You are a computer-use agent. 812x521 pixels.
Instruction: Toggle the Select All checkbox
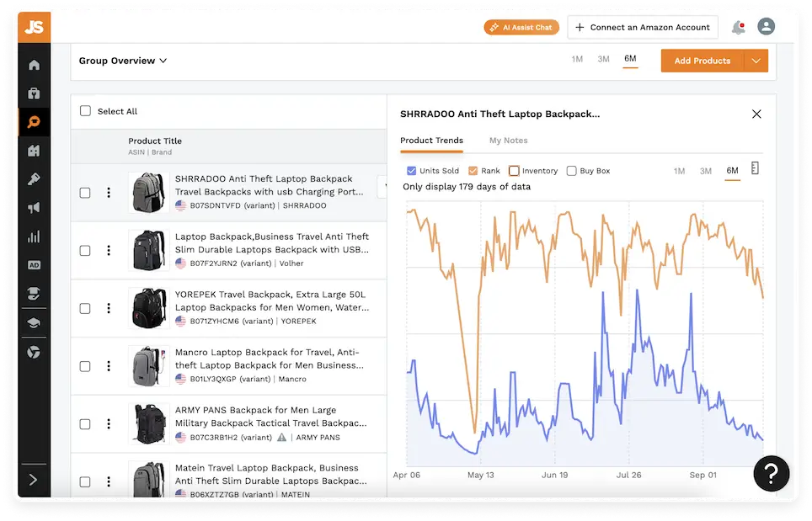point(85,110)
